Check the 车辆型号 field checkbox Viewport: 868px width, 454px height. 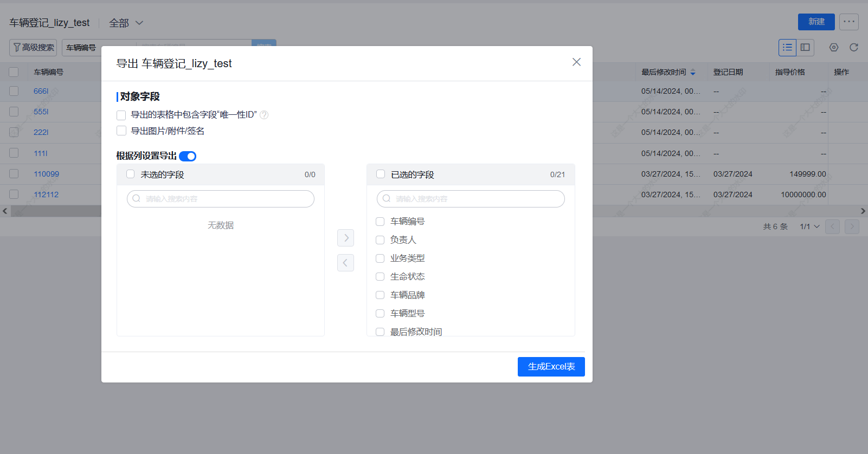(380, 314)
